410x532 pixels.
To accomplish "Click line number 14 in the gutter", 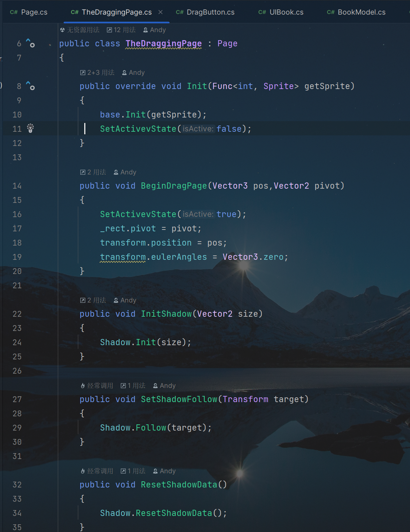I will point(17,186).
